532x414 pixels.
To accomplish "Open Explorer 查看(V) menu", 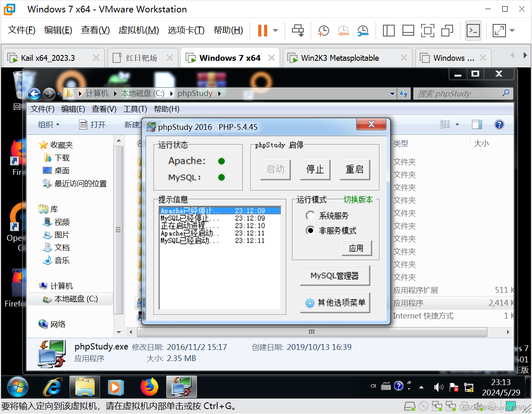I will (104, 109).
